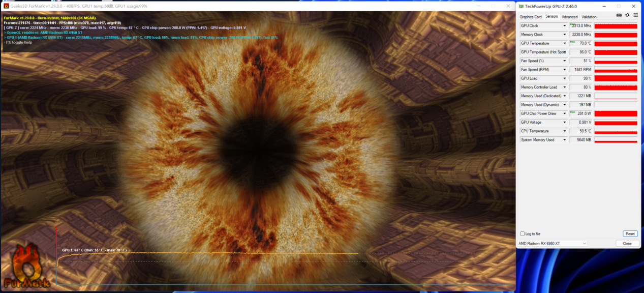Click the GPU-Z title bar app icon
The width and height of the screenshot is (644, 293).
pyautogui.click(x=521, y=6)
